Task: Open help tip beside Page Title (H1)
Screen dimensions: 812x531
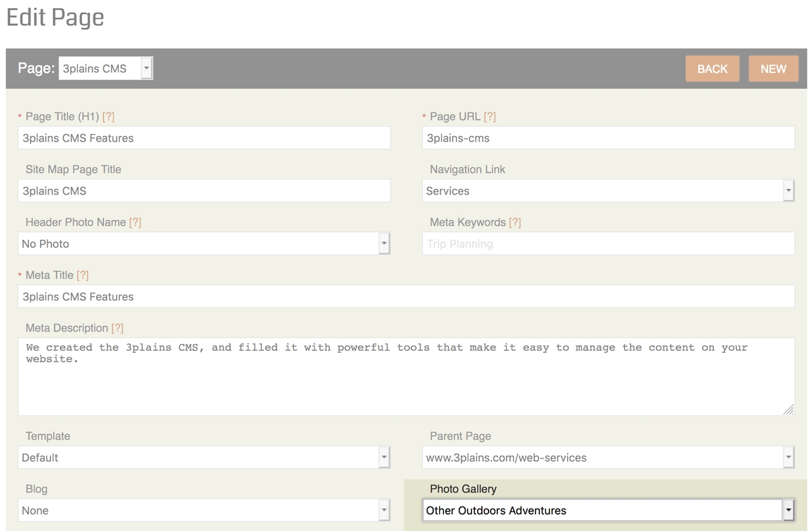Action: pos(108,116)
